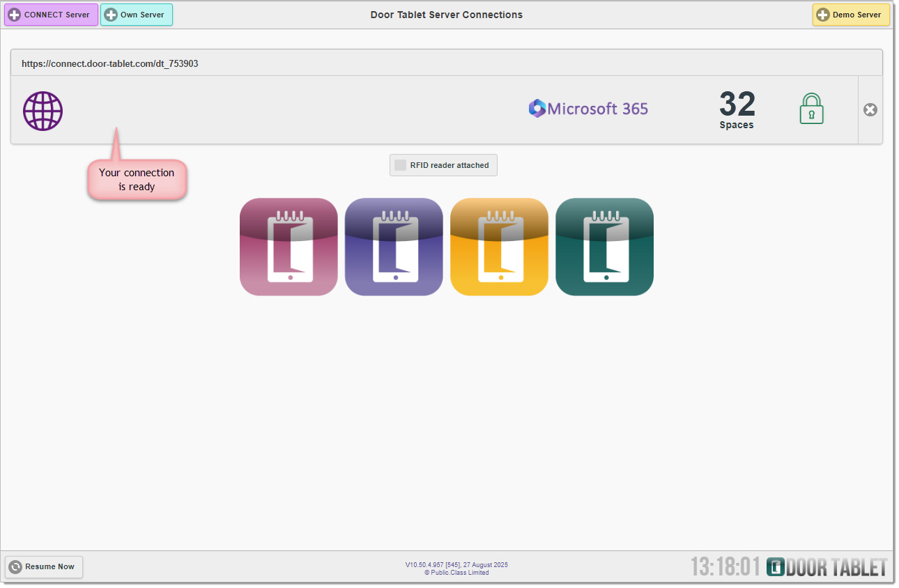Enable the RFID reader attached checkbox
The height and width of the screenshot is (588, 899).
tap(401, 165)
